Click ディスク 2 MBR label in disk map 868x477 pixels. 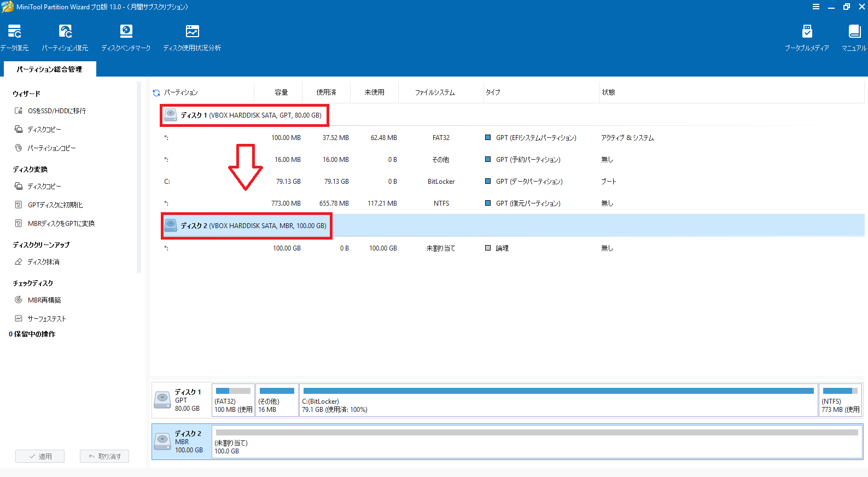182,441
